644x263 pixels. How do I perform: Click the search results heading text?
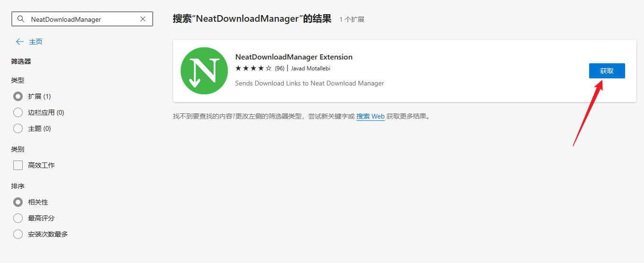pos(252,19)
